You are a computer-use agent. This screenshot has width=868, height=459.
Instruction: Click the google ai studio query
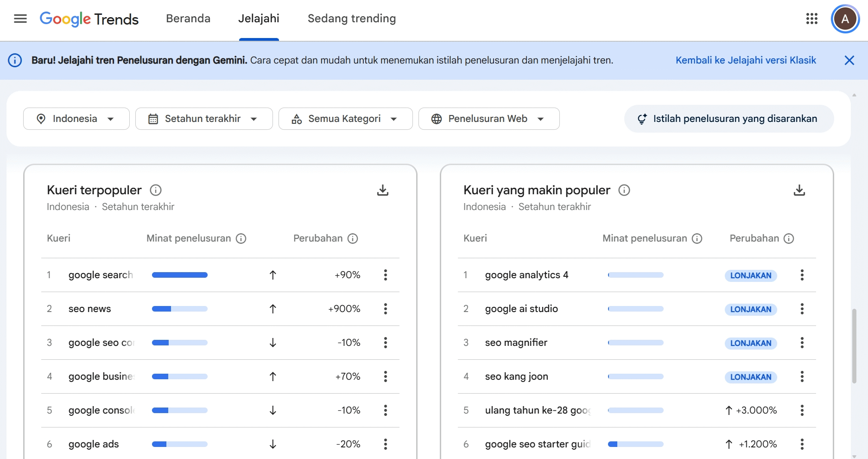(x=521, y=309)
